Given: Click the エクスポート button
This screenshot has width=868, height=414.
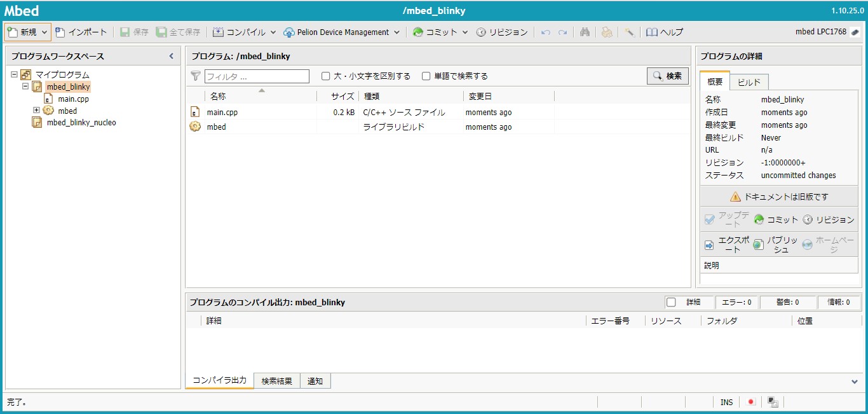Looking at the screenshot, I should coord(727,245).
